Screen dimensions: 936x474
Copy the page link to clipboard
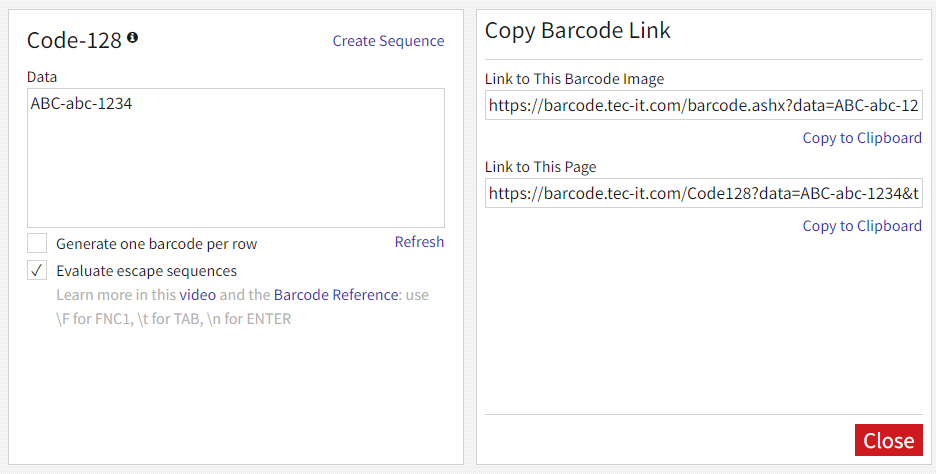tap(862, 226)
